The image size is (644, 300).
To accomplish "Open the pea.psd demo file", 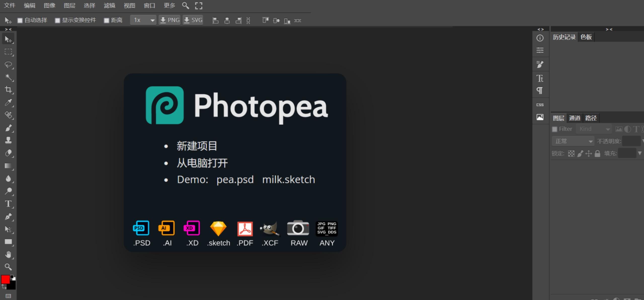I will 235,180.
